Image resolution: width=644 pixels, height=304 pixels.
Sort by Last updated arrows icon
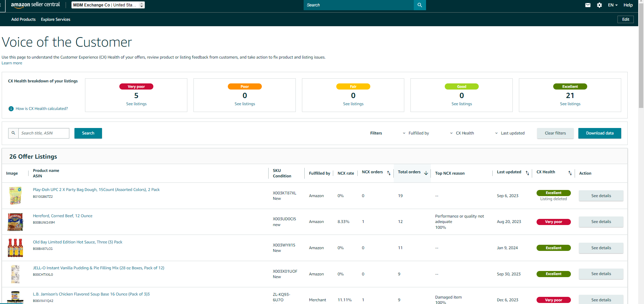tap(527, 173)
